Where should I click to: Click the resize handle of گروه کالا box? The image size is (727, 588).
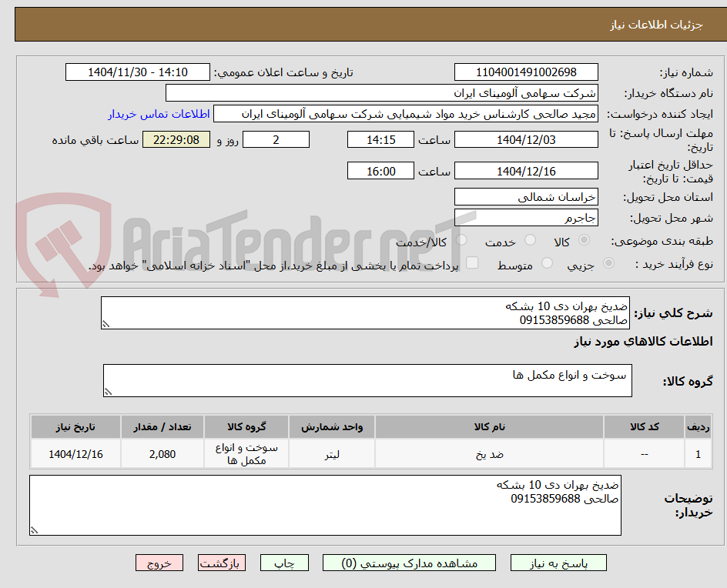tap(108, 392)
